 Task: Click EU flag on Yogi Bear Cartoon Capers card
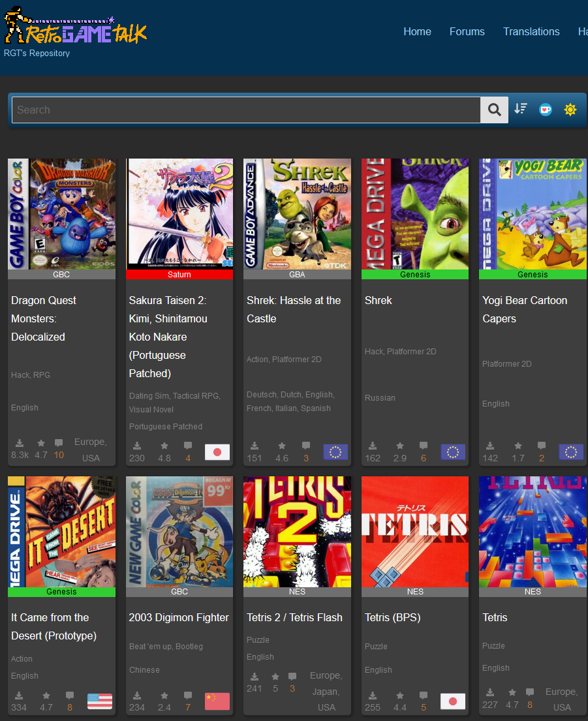(x=571, y=452)
